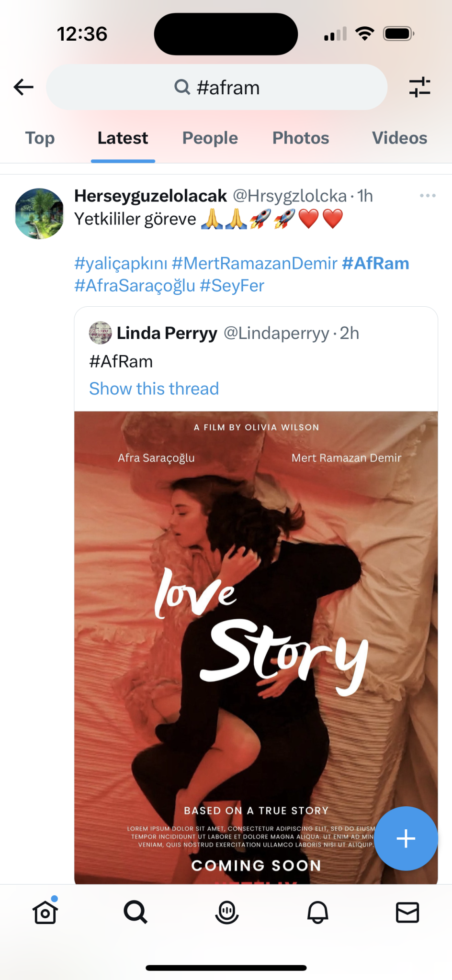This screenshot has height=980, width=452.
Task: Switch to the People tab
Action: [210, 138]
